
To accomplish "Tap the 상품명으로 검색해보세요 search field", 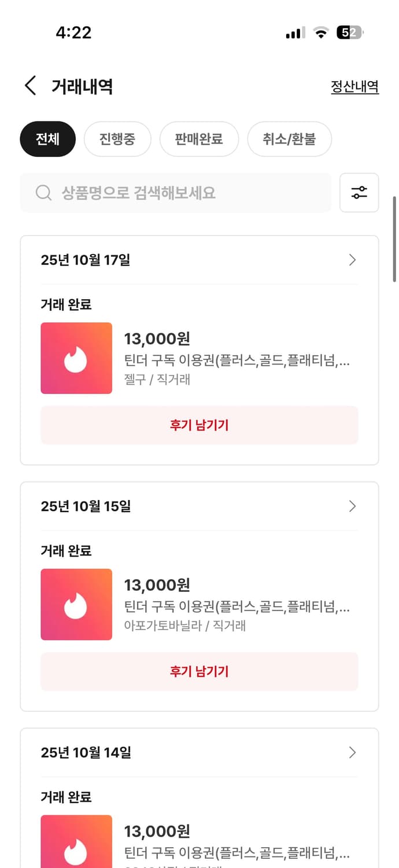I will coord(173,193).
